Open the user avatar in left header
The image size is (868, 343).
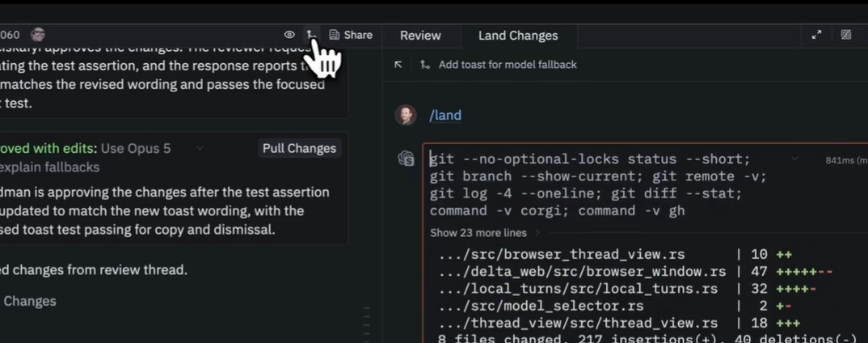[x=38, y=35]
